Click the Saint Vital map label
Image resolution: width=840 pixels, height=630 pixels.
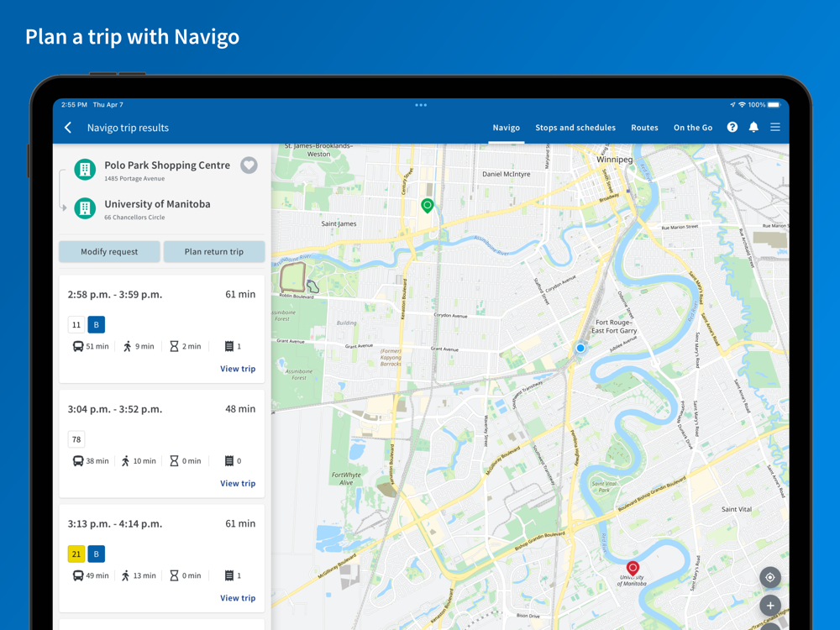tap(736, 510)
